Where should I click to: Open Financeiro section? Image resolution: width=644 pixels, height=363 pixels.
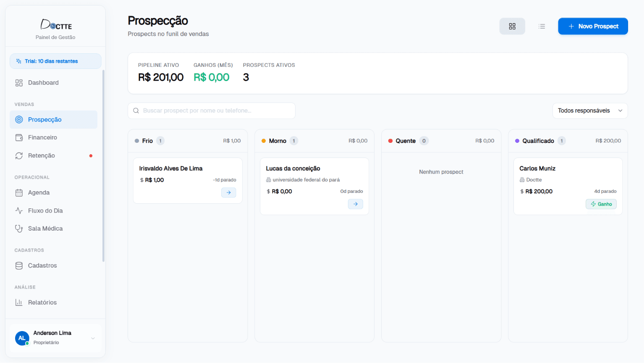click(53, 137)
